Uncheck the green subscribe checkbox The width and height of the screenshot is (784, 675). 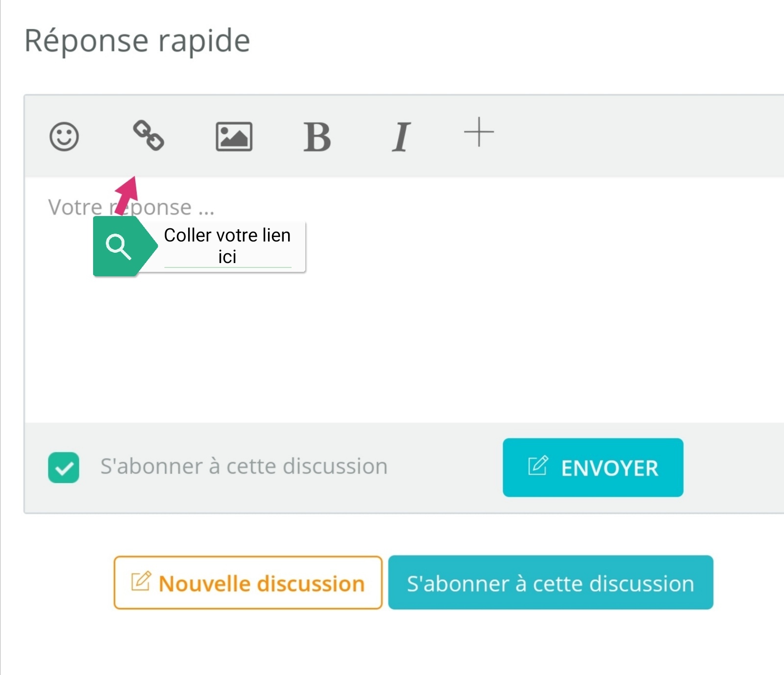[64, 467]
